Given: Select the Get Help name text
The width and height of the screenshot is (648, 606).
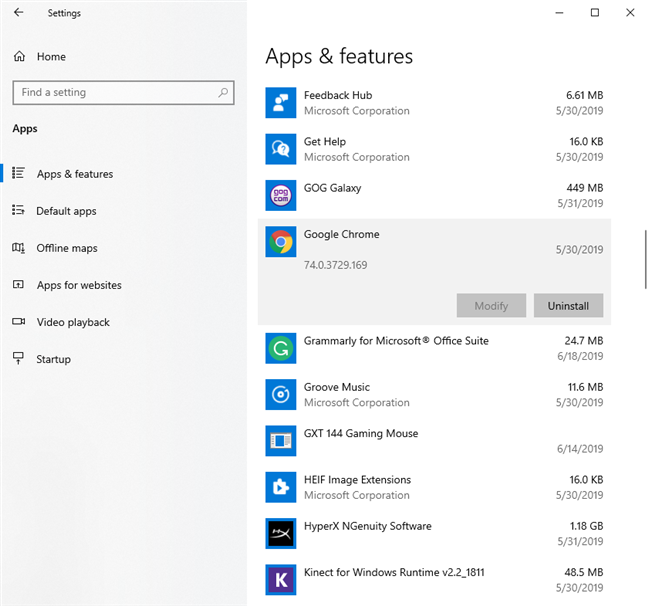Looking at the screenshot, I should pos(325,141).
